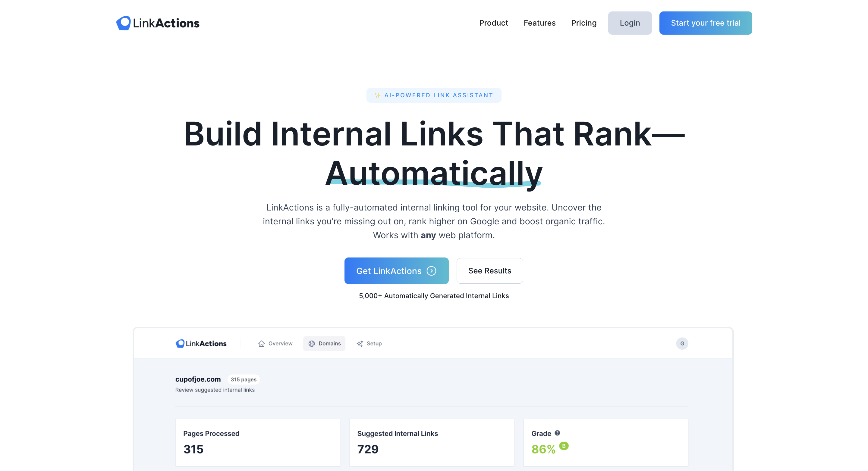This screenshot has width=868, height=471.
Task: Click the user profile icon top right
Action: [682, 343]
